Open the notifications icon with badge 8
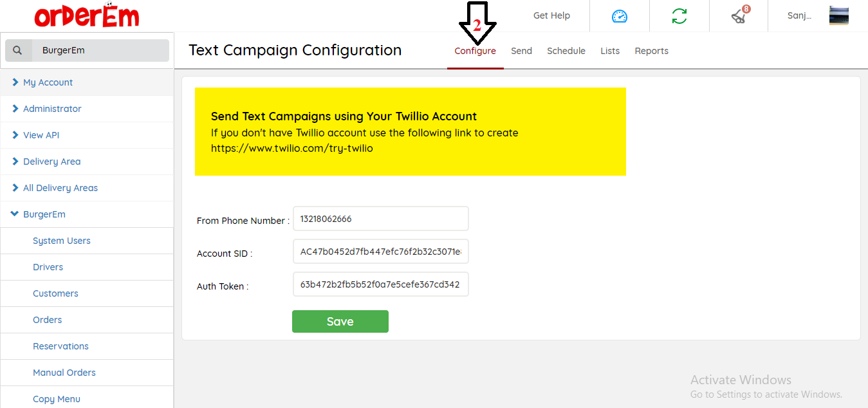 tap(739, 16)
